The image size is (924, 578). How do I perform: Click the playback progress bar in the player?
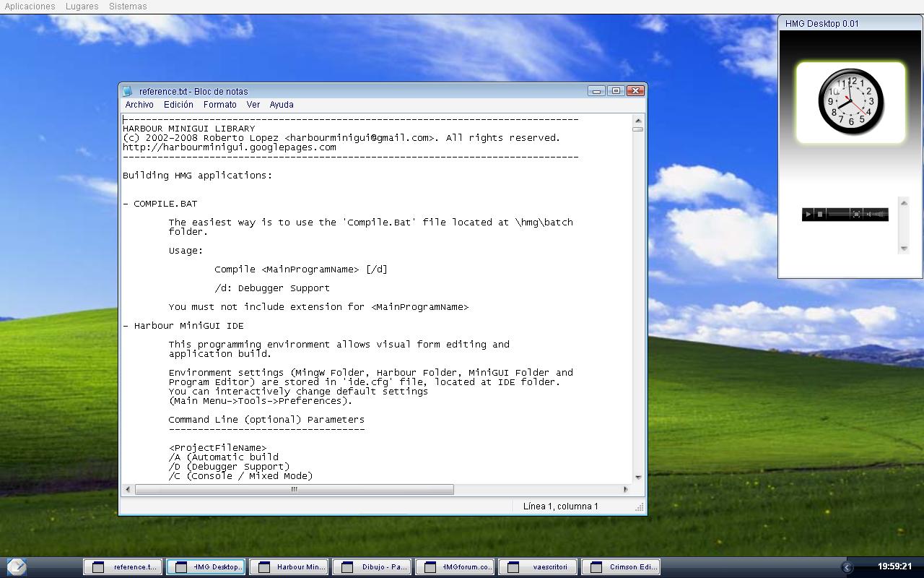[837, 214]
